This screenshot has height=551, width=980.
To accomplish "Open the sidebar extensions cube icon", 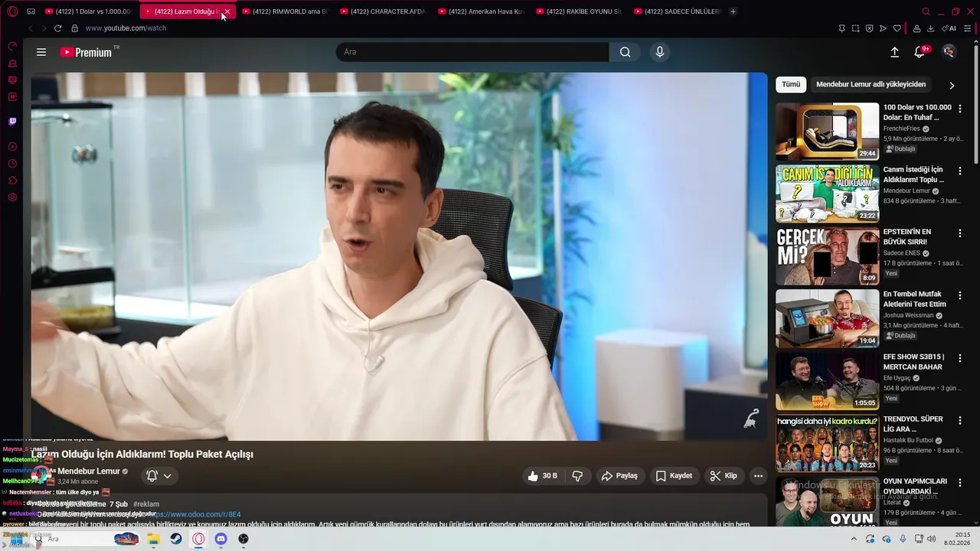I will click(x=12, y=181).
